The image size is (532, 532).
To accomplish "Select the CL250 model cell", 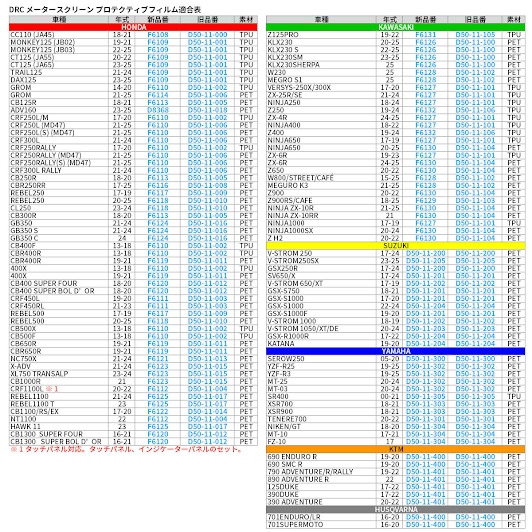I will click(x=59, y=208).
